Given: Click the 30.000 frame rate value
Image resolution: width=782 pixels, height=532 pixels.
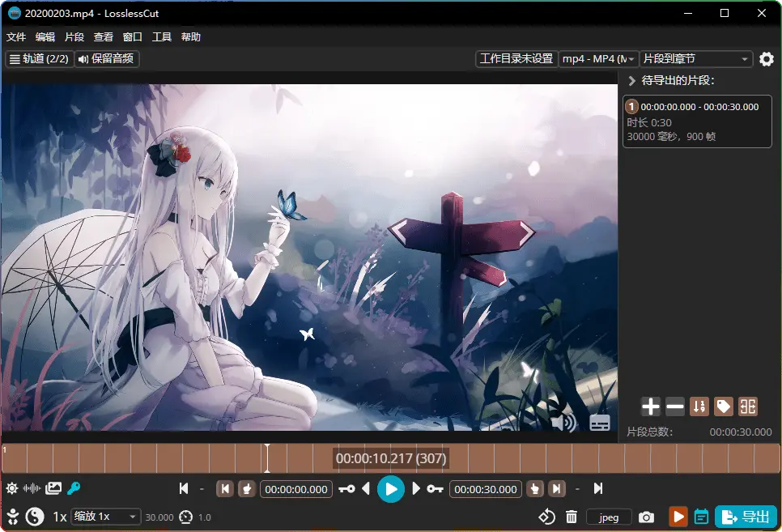Looking at the screenshot, I should (x=159, y=517).
